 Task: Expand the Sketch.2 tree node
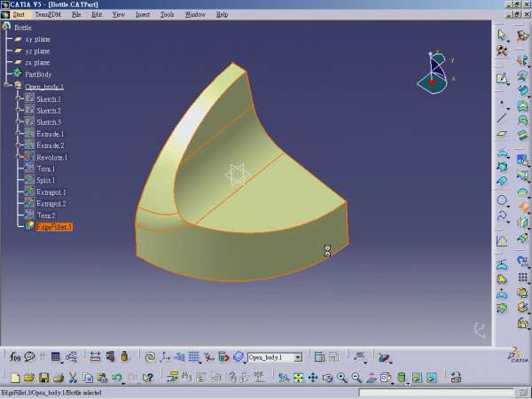19,110
